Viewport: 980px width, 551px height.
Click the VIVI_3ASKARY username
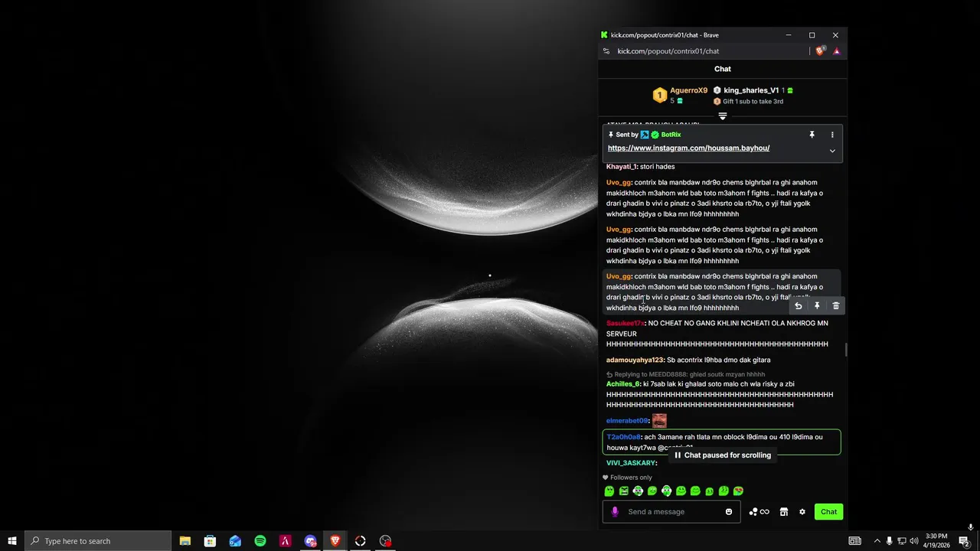[x=631, y=464]
